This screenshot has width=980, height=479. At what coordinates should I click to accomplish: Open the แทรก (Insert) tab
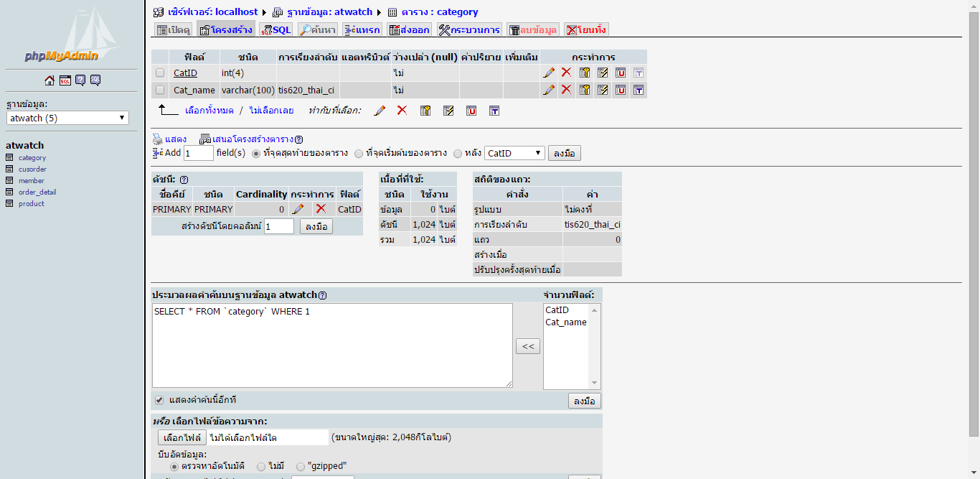tap(362, 29)
